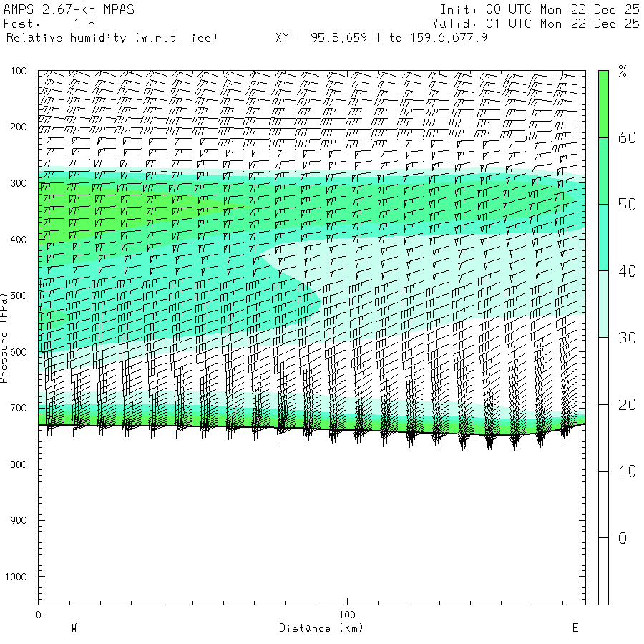Click the 500 pressure axis label
The width and height of the screenshot is (644, 644).
(19, 296)
